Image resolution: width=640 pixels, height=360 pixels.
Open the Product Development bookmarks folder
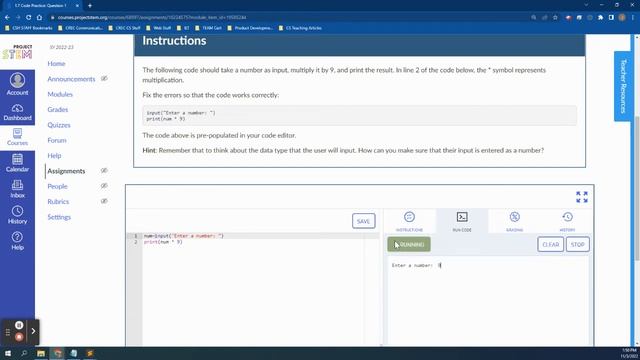tap(250, 28)
